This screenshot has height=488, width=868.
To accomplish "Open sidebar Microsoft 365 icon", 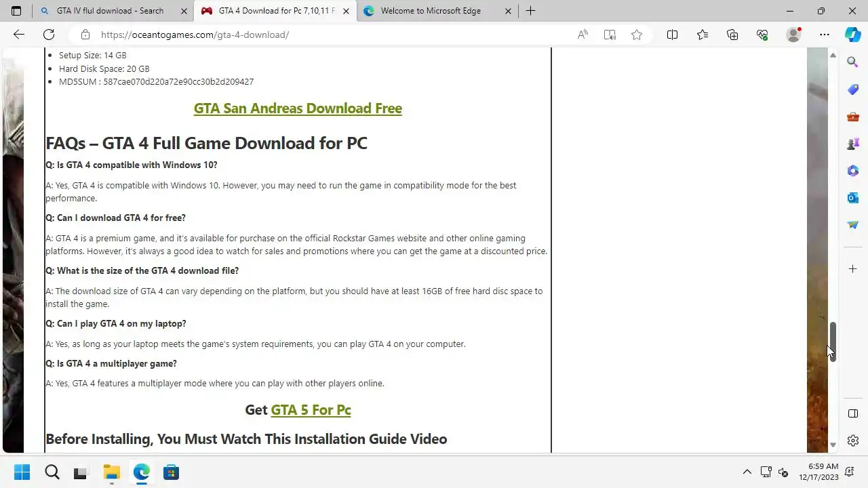I will (853, 171).
